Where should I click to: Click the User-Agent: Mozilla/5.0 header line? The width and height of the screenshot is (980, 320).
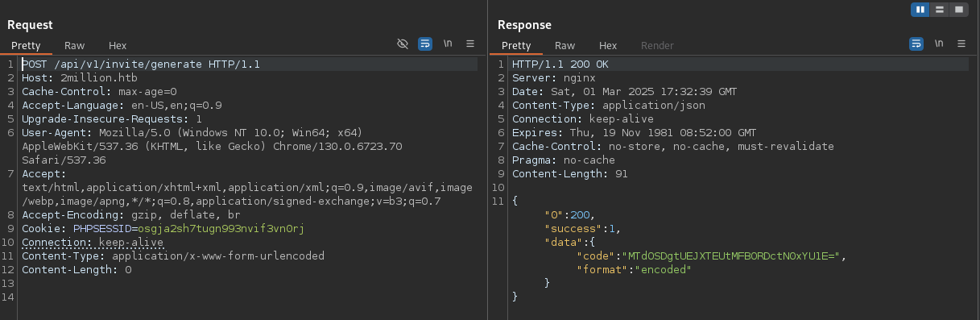pos(192,132)
